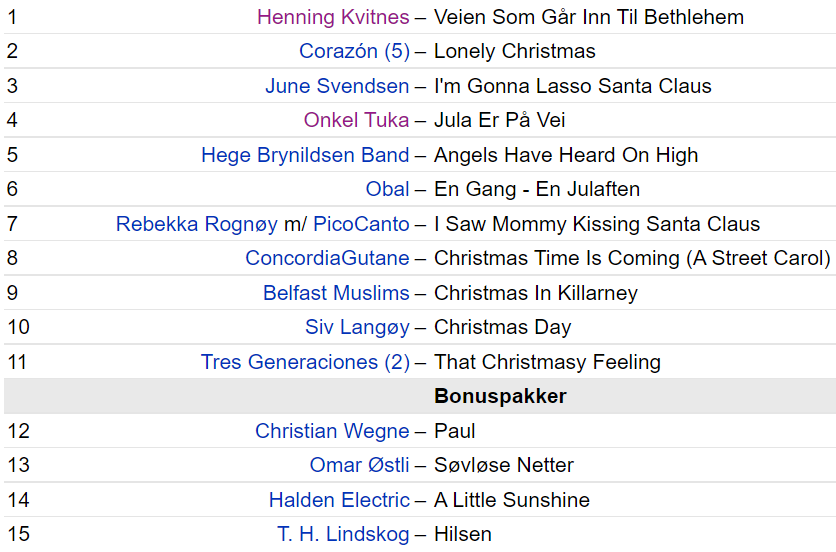Click the PicoCanto link
The image size is (836, 552).
[361, 224]
